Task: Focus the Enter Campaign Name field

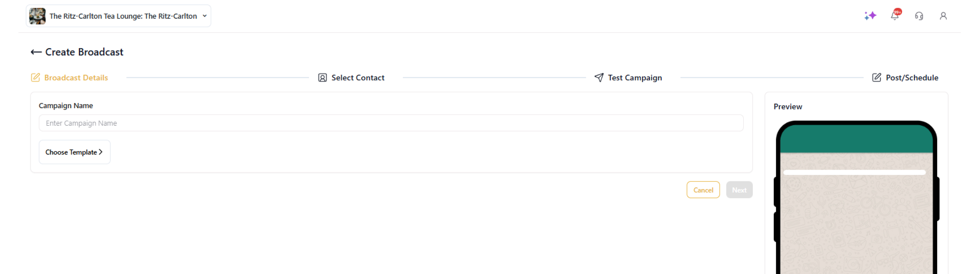Action: pyautogui.click(x=391, y=123)
